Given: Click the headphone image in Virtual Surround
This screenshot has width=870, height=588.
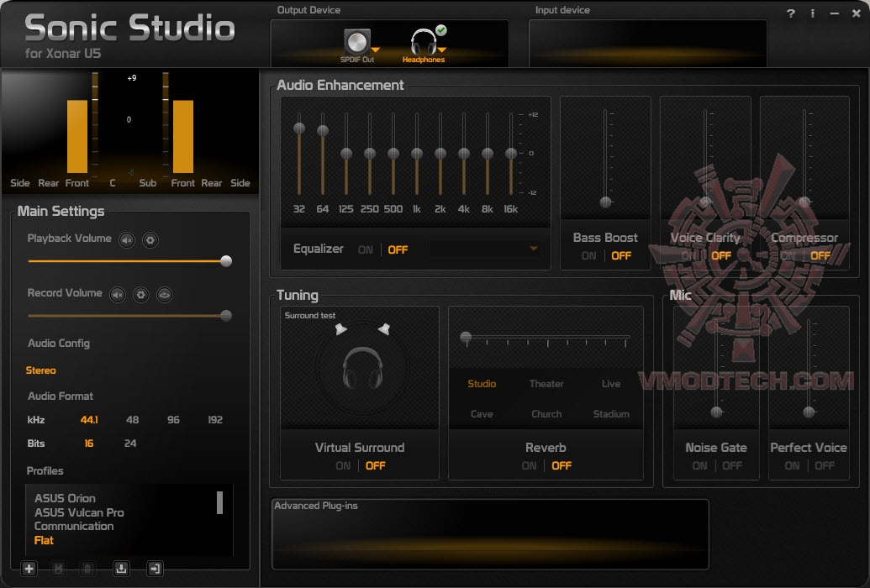Looking at the screenshot, I should [362, 368].
